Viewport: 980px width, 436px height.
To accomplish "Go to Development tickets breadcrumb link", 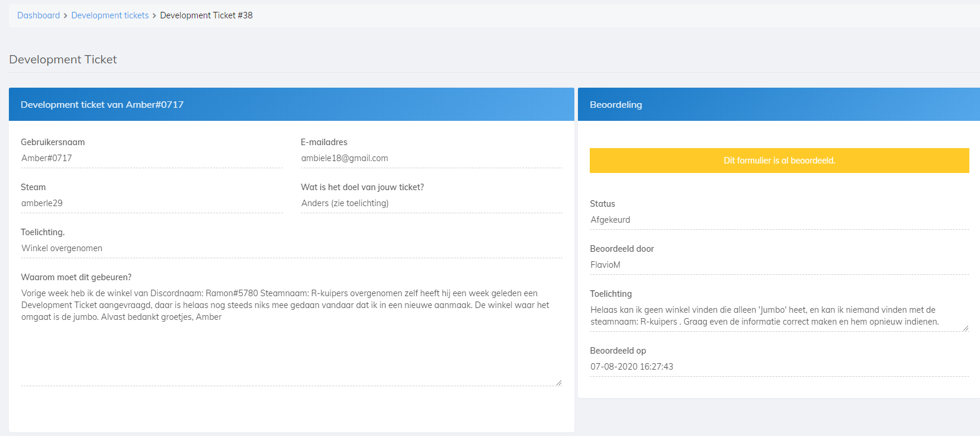I will pos(110,15).
